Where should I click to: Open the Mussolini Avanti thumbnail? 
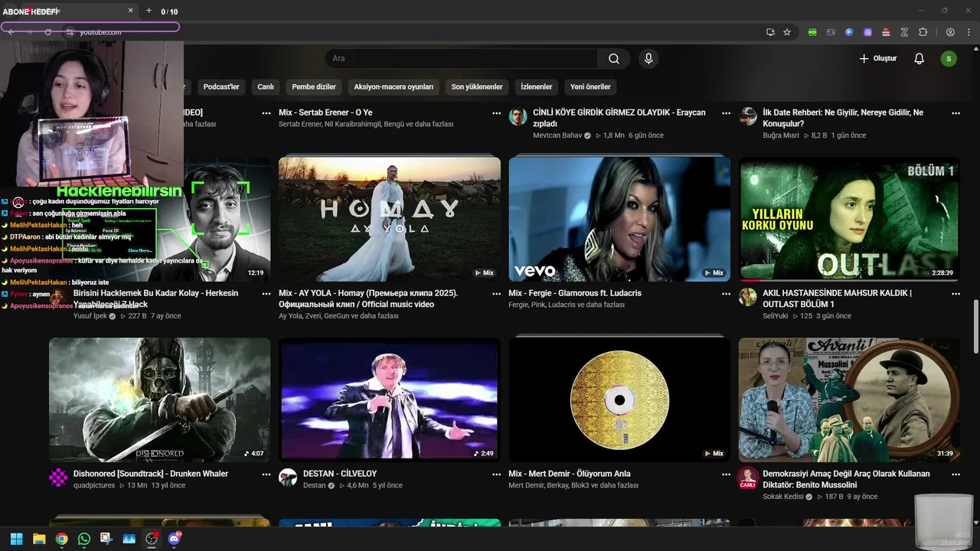pos(849,399)
